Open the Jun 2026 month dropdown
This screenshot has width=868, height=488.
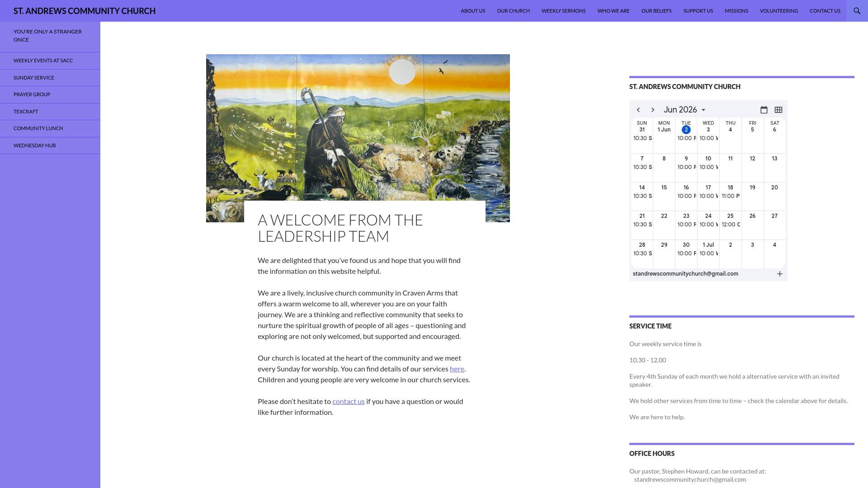[x=684, y=110]
